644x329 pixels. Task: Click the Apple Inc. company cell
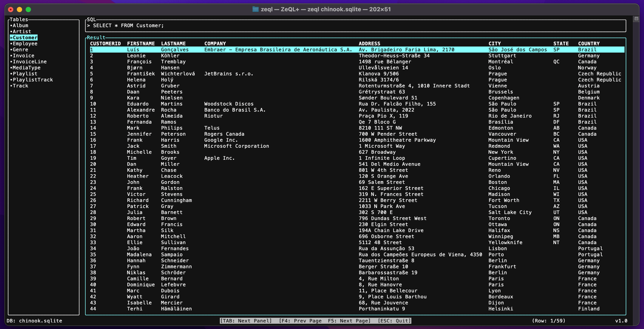[219, 158]
